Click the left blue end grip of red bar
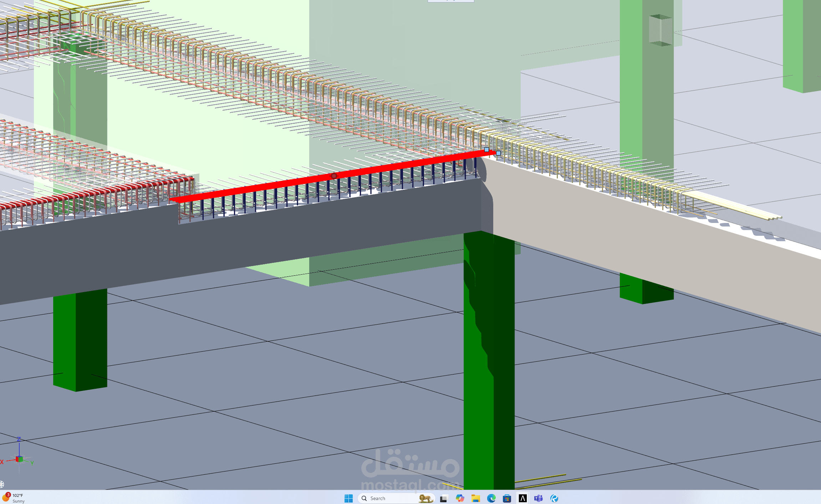This screenshot has height=504, width=821. pos(486,150)
